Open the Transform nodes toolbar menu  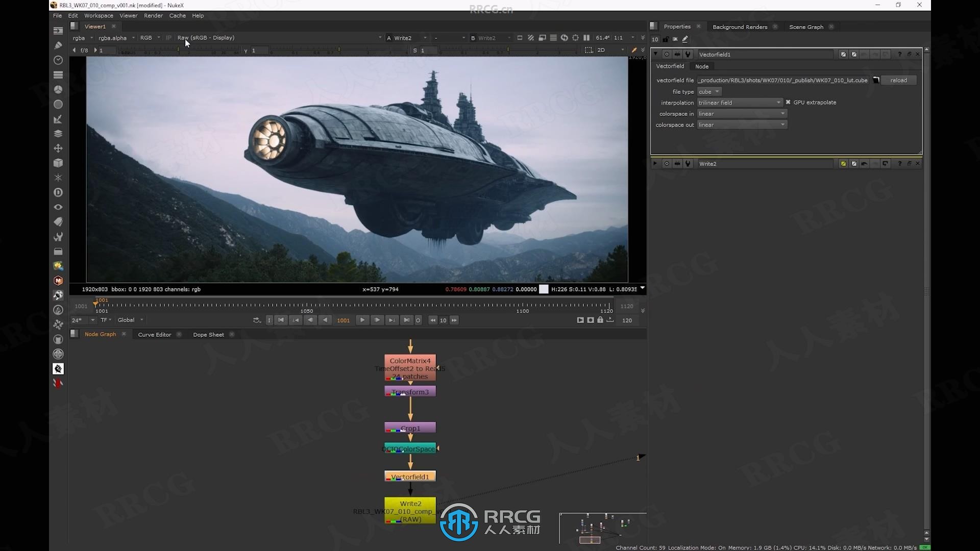pyautogui.click(x=58, y=148)
